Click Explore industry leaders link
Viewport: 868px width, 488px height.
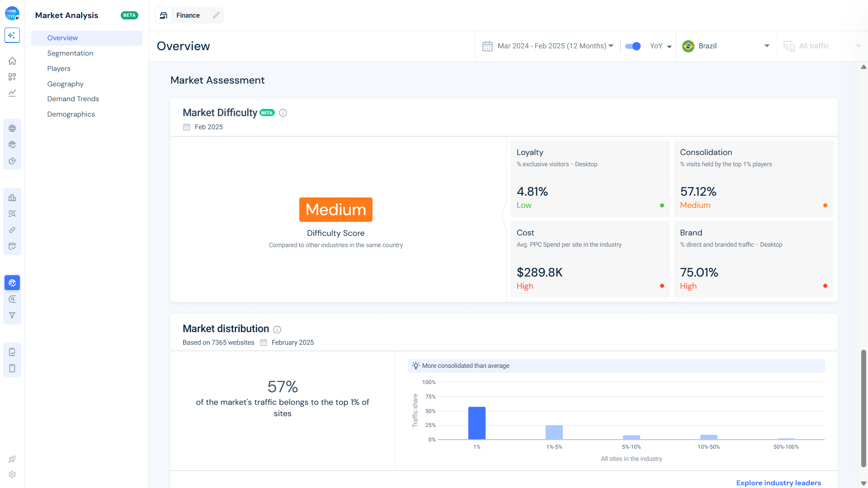pyautogui.click(x=778, y=483)
